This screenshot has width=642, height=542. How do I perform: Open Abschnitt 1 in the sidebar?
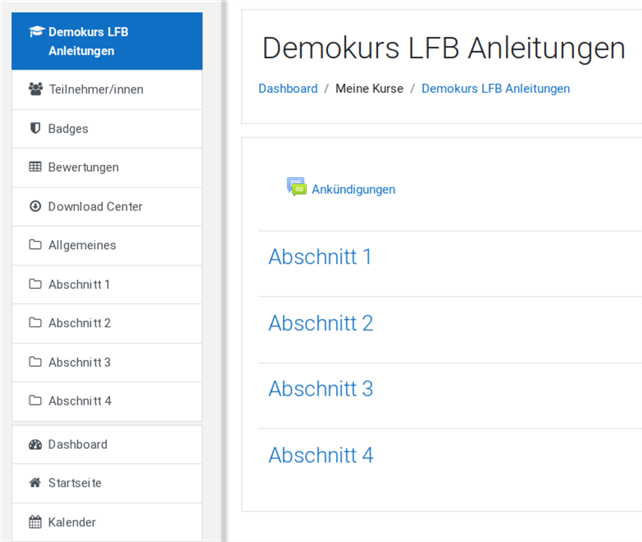(79, 285)
